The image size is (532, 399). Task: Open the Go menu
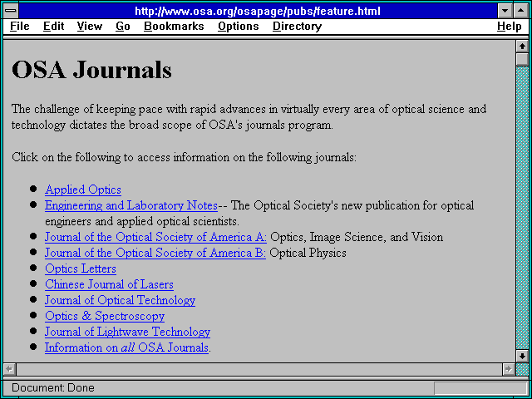point(123,27)
